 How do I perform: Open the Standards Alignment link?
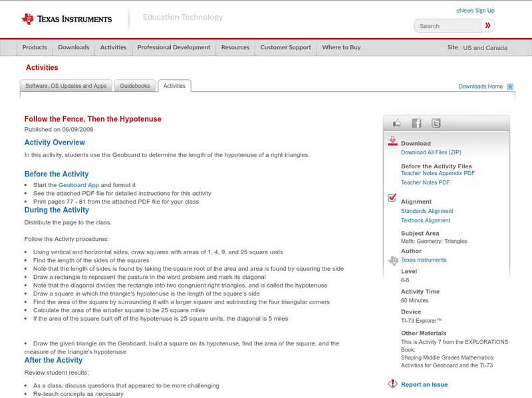tap(427, 211)
